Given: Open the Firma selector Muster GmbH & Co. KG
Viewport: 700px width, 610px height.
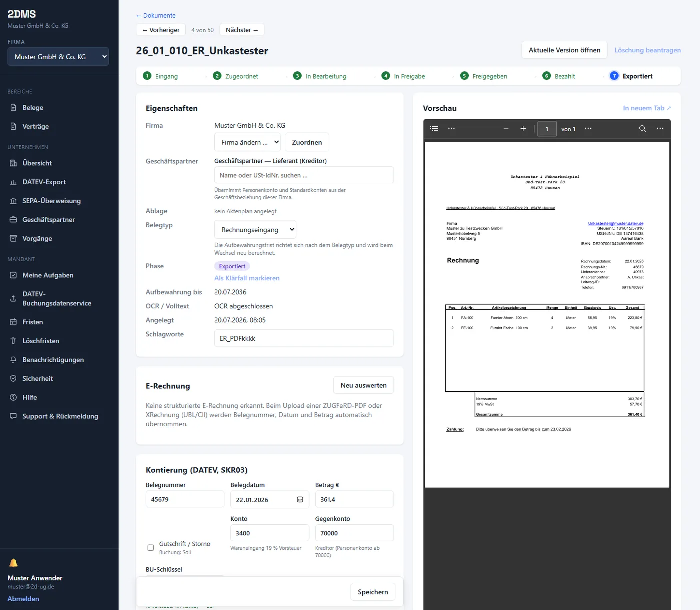Looking at the screenshot, I should click(x=58, y=57).
